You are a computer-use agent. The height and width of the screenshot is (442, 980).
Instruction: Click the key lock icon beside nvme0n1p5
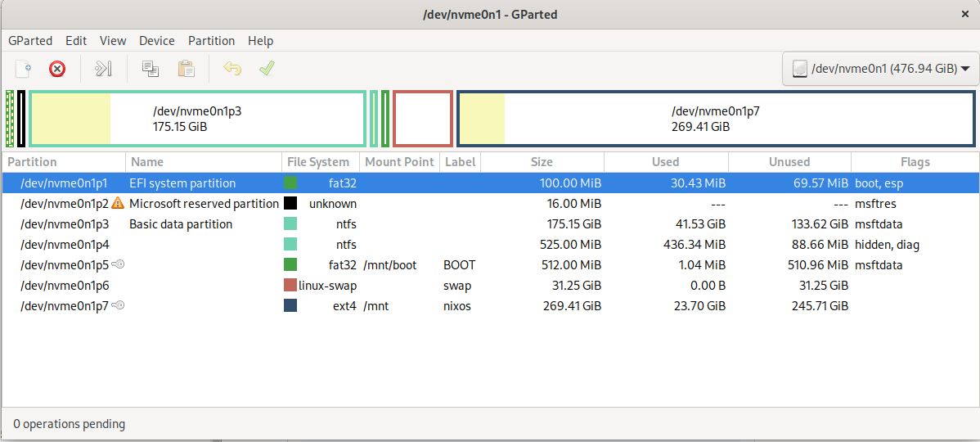click(x=118, y=264)
